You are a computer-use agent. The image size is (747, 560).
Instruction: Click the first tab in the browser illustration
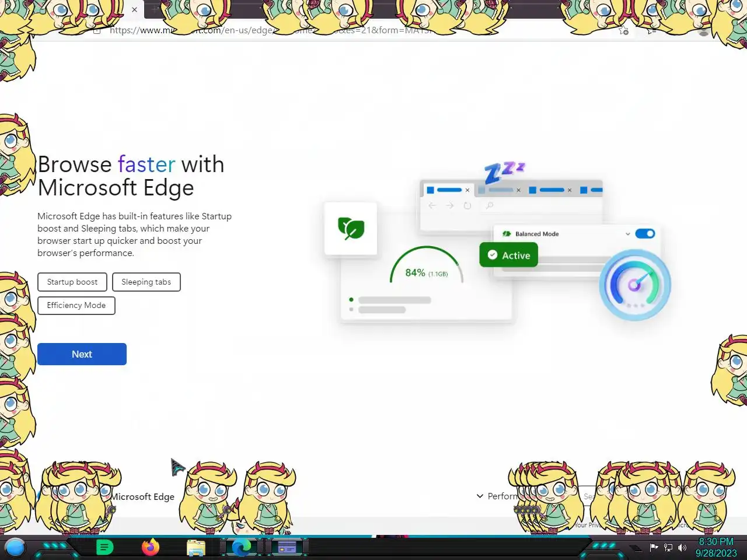[x=448, y=190]
